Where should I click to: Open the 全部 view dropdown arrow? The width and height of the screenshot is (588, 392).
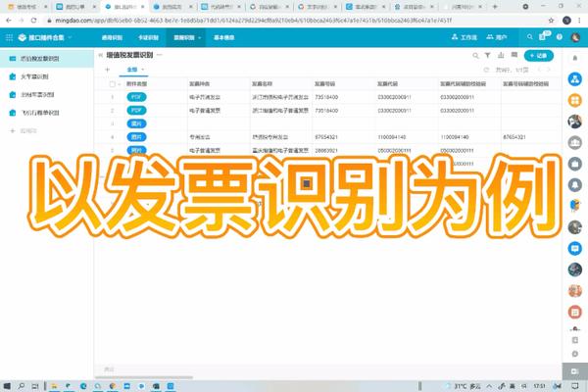tap(142, 70)
